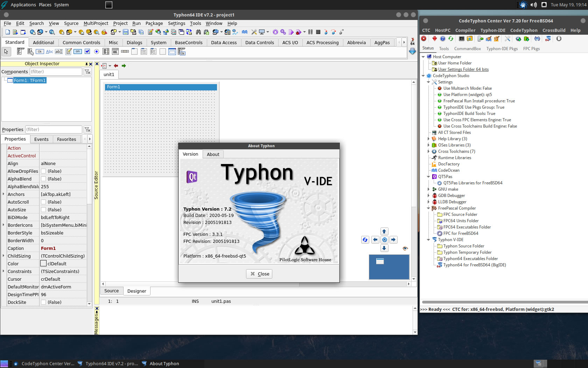Click wrench and screwdriver tools icon in IDE
Viewport: 588px width, 368px height.
click(x=254, y=32)
